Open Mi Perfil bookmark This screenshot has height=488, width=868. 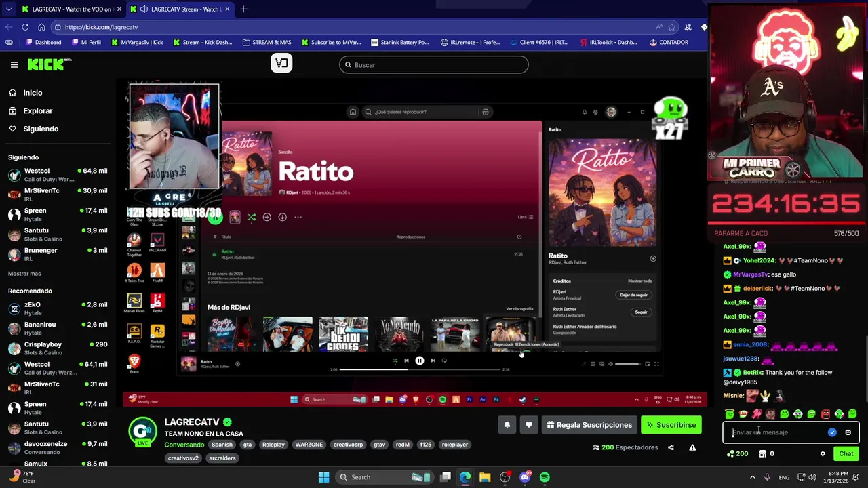[85, 42]
